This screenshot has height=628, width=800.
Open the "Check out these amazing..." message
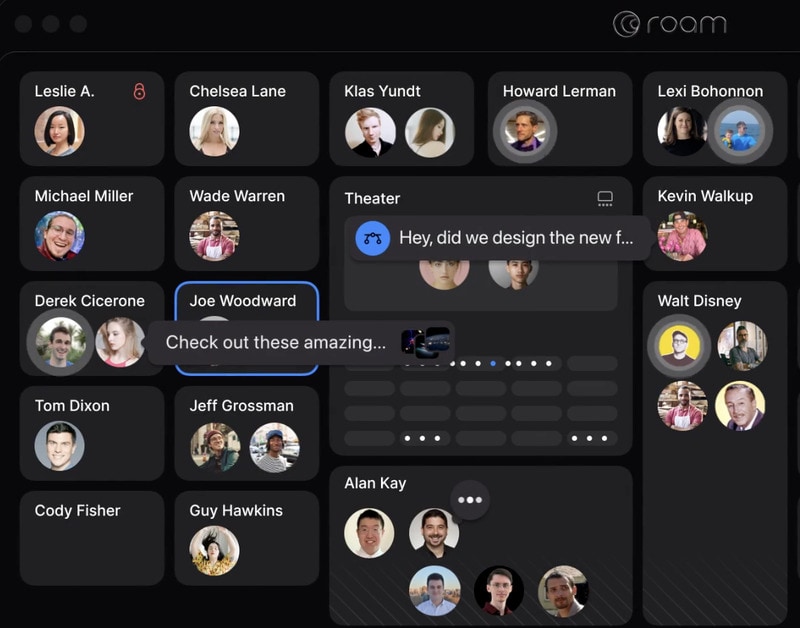coord(275,342)
